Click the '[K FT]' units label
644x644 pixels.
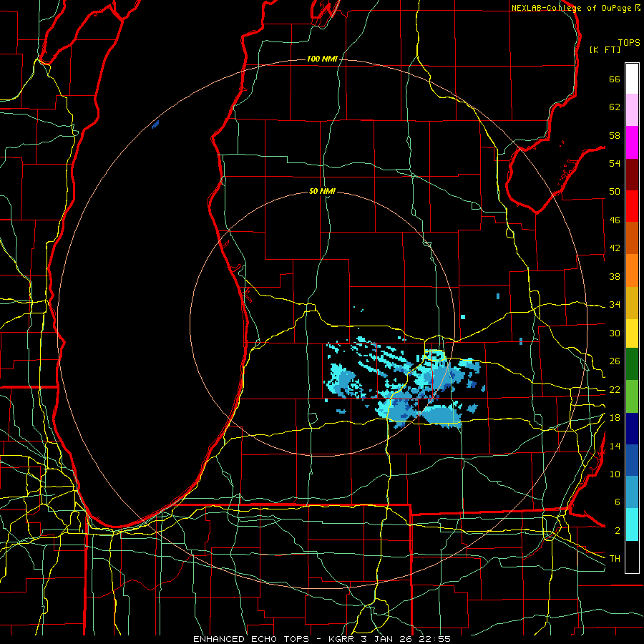(x=605, y=50)
